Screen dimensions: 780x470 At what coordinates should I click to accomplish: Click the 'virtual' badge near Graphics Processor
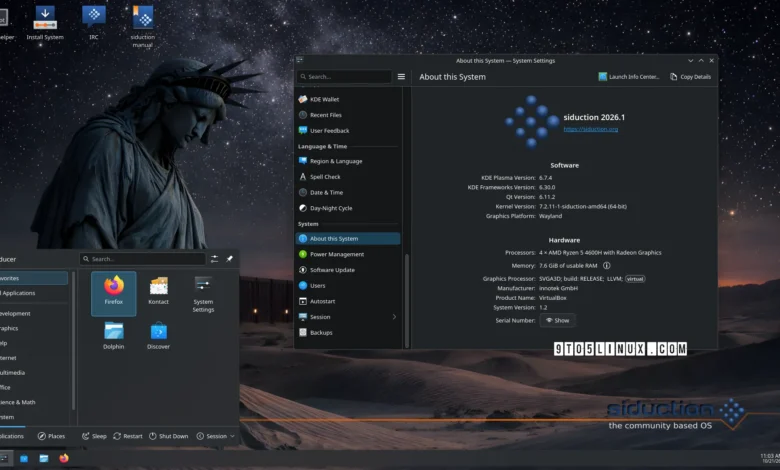(x=635, y=279)
